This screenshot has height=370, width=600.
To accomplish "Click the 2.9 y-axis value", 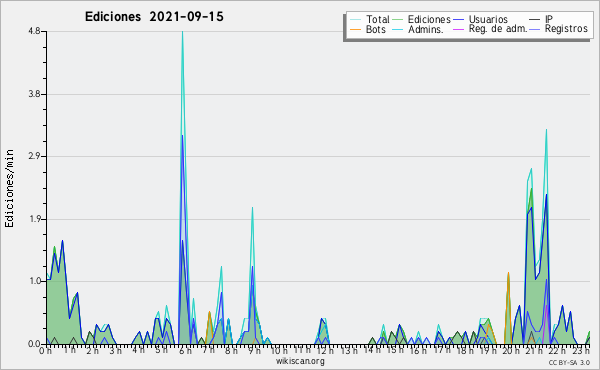I will click(x=34, y=156).
